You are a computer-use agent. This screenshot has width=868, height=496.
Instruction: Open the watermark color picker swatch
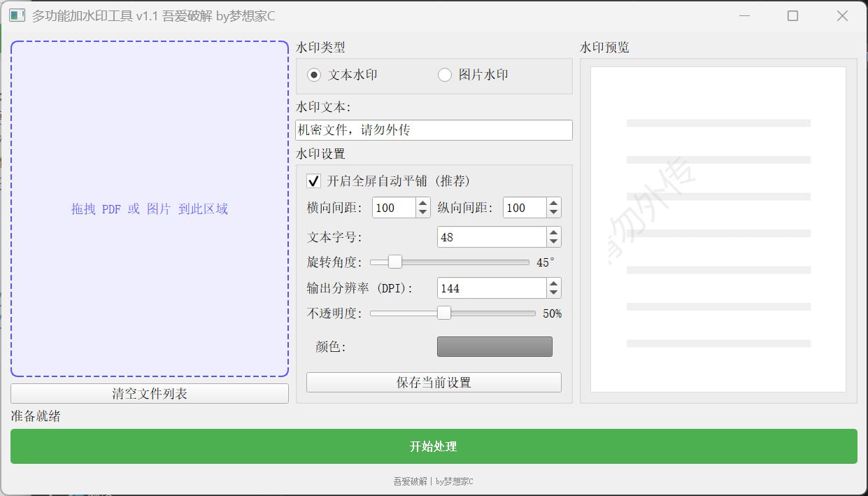tap(495, 346)
